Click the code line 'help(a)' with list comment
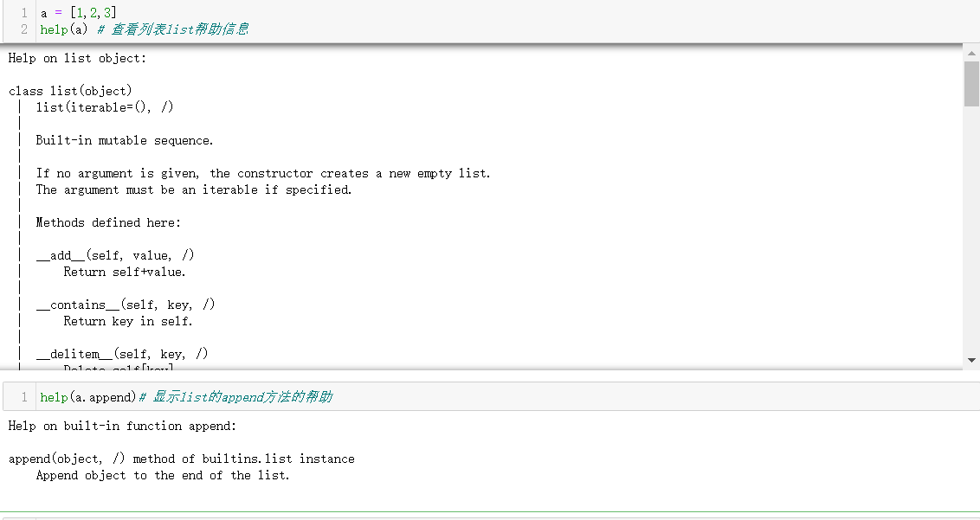This screenshot has width=980, height=520. pos(145,29)
